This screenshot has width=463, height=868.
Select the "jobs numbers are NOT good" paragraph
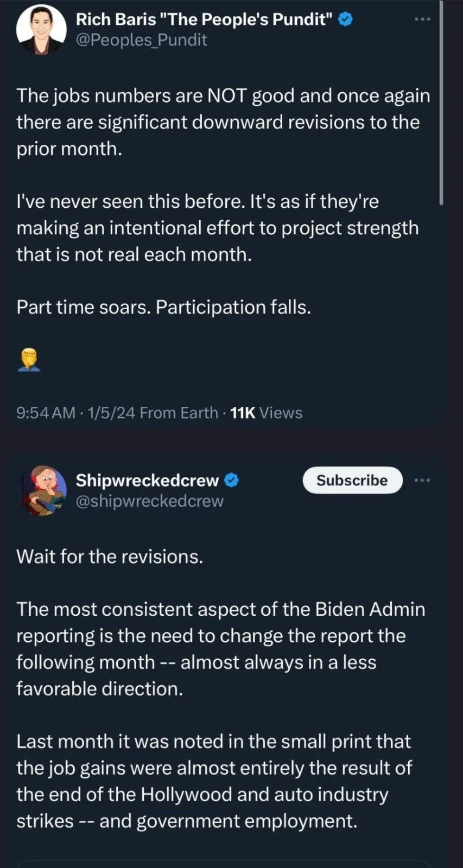[223, 122]
